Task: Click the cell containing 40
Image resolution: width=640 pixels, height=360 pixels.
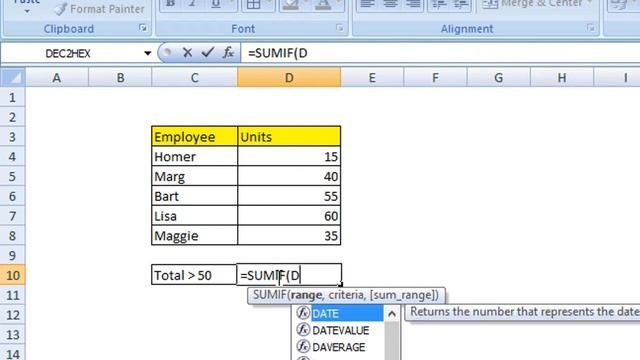Action: (289, 176)
